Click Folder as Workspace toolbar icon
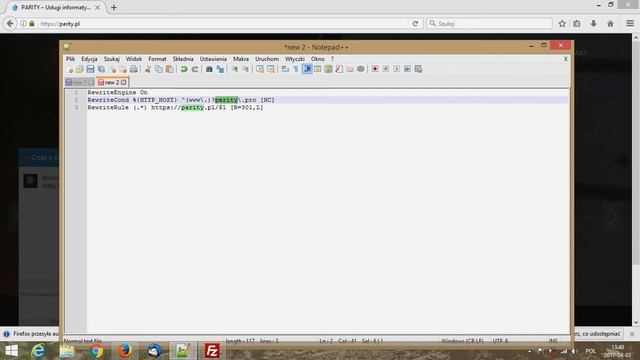Screen dimensions: 640x360 pos(350,69)
